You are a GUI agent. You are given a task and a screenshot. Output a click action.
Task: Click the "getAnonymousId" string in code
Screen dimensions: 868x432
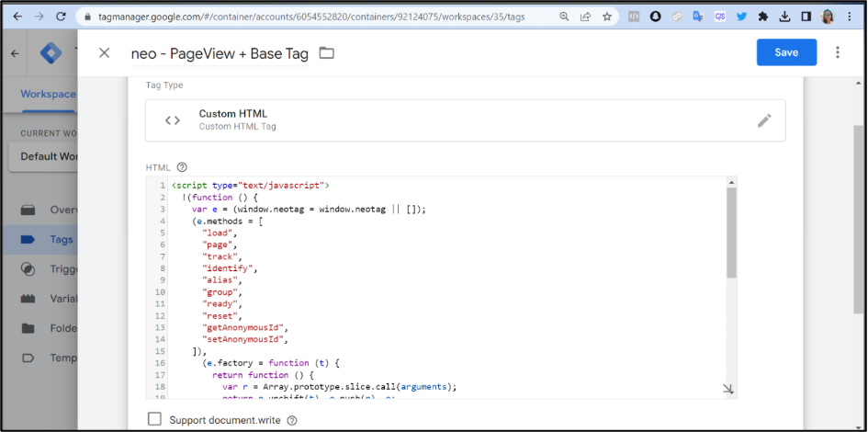(x=243, y=327)
